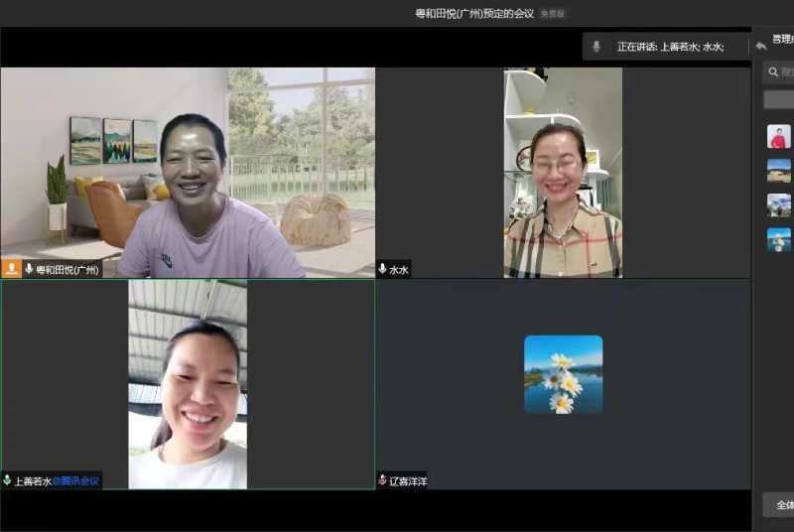Click the 正在讲话 speaking status text
Screen dimensions: 794x532
tap(636, 47)
